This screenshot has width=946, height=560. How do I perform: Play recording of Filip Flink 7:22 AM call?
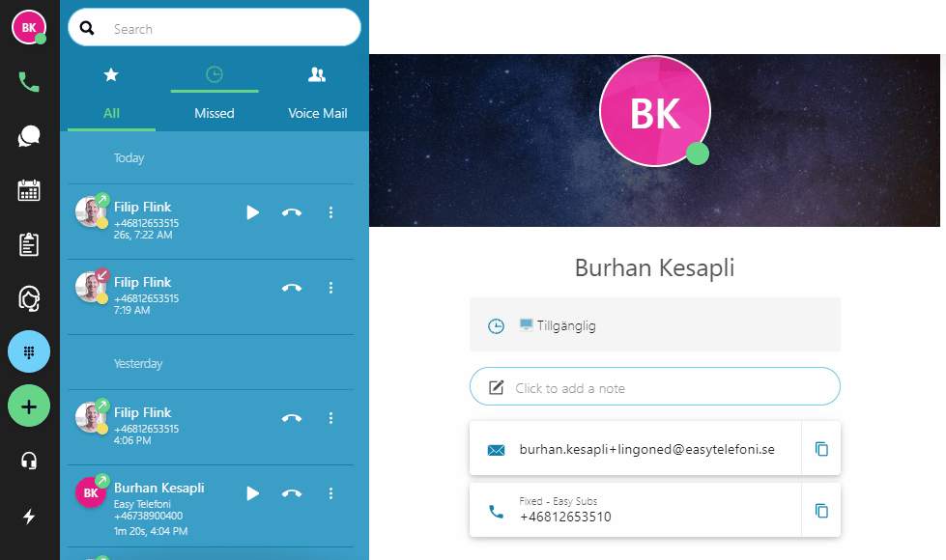[253, 212]
